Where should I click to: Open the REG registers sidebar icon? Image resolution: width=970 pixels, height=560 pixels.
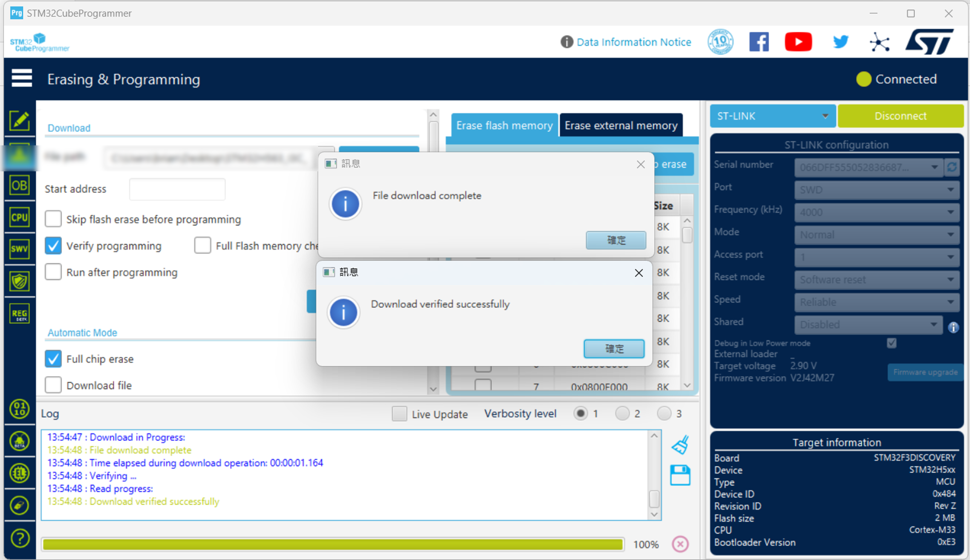[19, 313]
